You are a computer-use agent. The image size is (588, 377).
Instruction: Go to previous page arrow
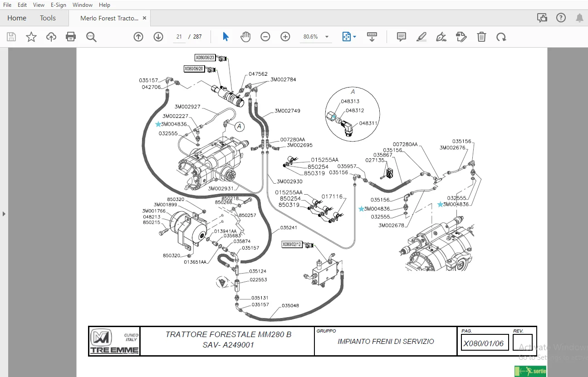point(138,37)
